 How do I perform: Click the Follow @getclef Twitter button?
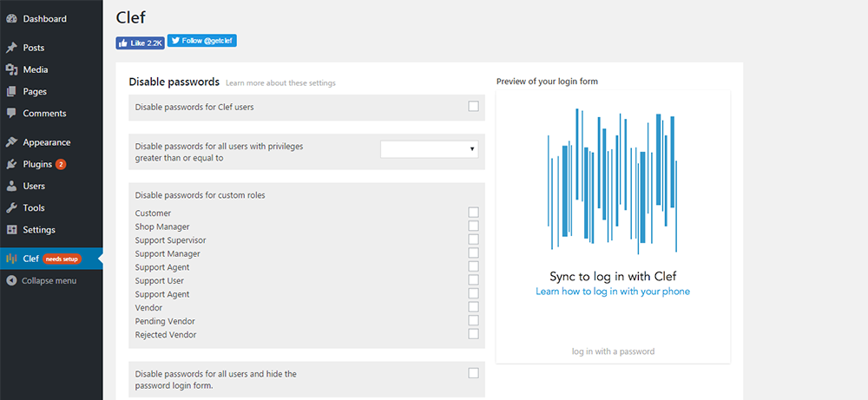[202, 41]
